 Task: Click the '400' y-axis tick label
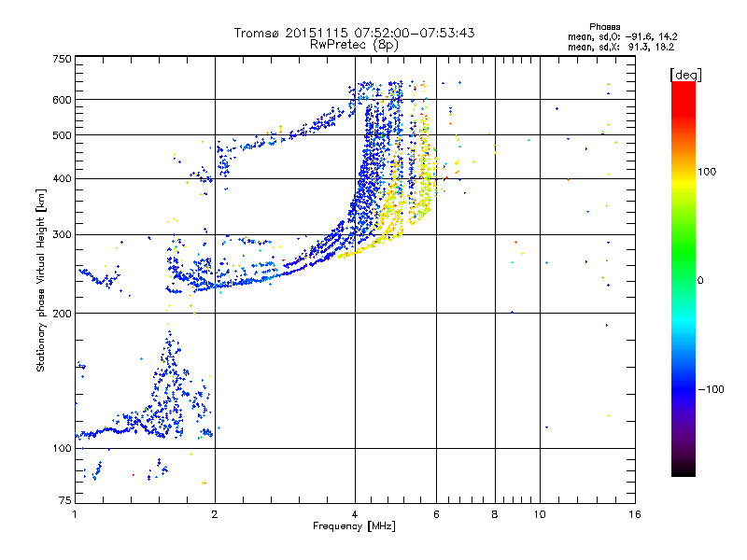(62, 178)
